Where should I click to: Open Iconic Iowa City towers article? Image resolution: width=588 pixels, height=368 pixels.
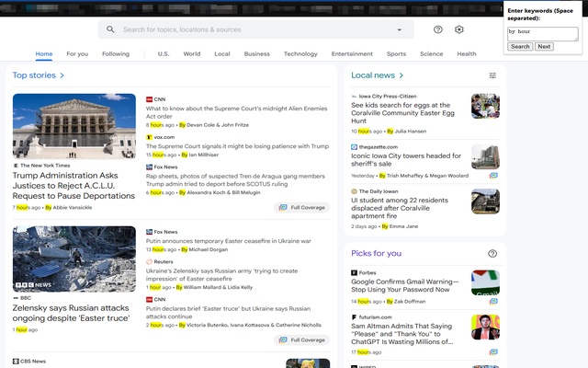(x=406, y=159)
